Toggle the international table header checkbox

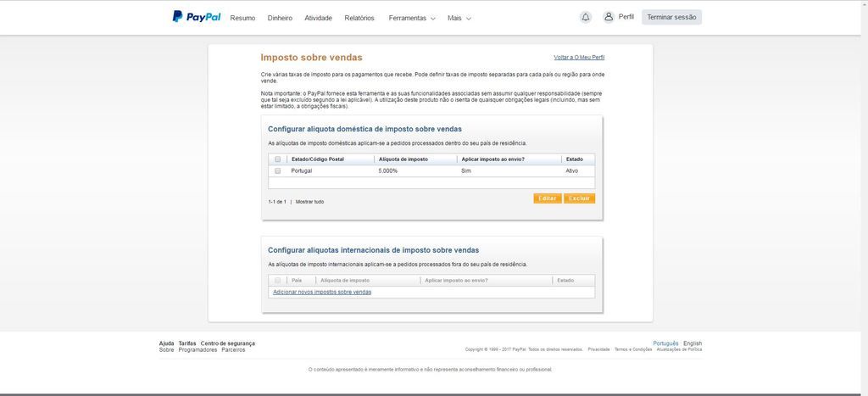(277, 280)
